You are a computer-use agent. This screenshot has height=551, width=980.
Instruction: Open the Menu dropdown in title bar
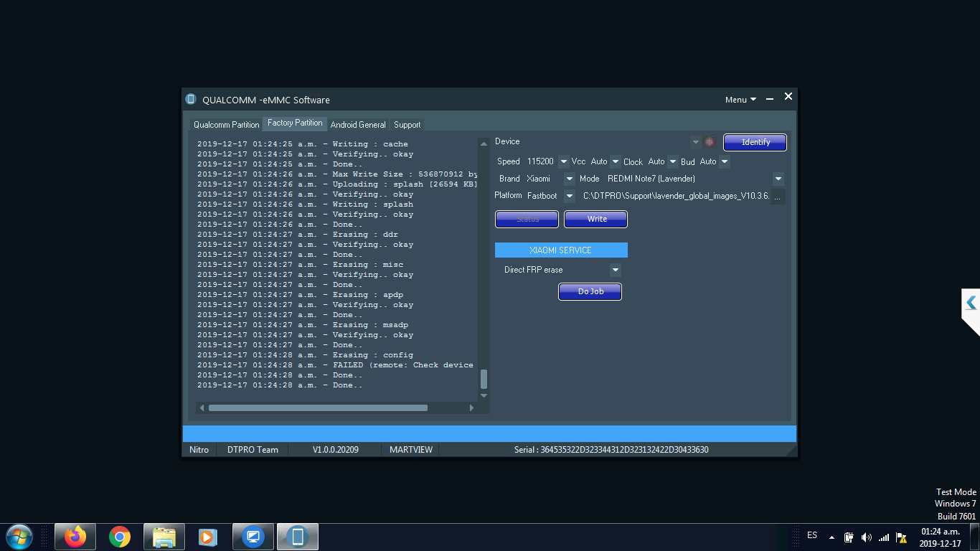point(740,100)
